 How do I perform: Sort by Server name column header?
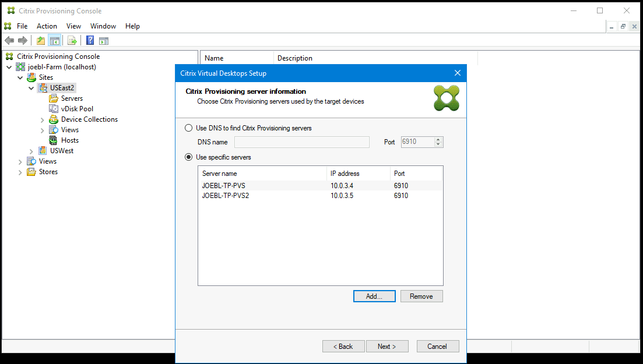click(x=262, y=174)
